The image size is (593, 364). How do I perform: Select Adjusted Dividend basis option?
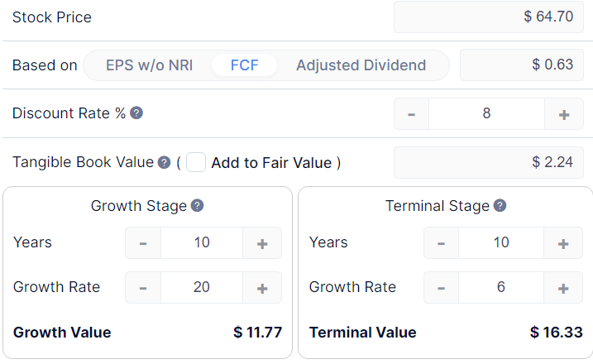[x=361, y=65]
